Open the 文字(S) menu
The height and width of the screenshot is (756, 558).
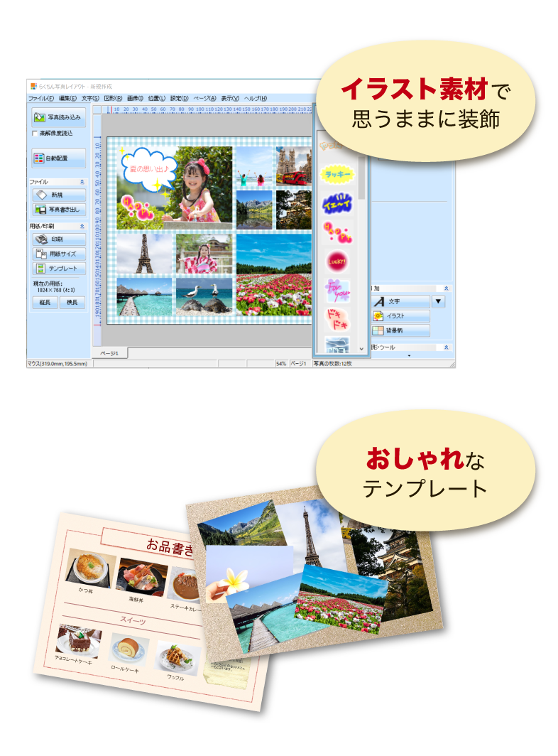point(90,98)
